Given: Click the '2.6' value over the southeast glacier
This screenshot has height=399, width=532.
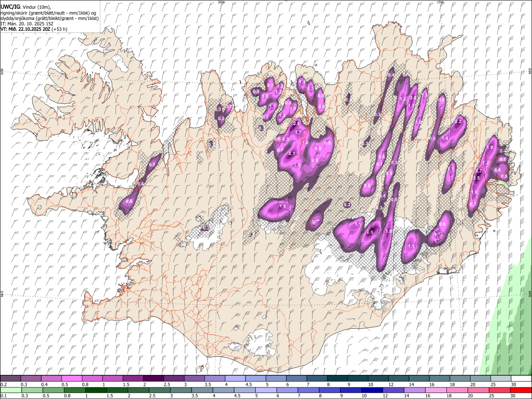Looking at the screenshot, I should click(370, 232).
